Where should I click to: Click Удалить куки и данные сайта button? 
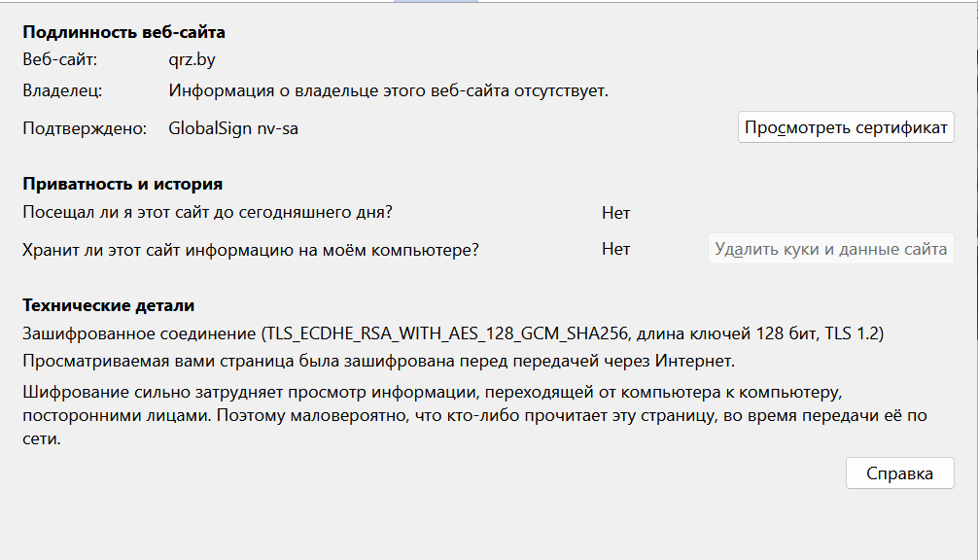(x=830, y=249)
